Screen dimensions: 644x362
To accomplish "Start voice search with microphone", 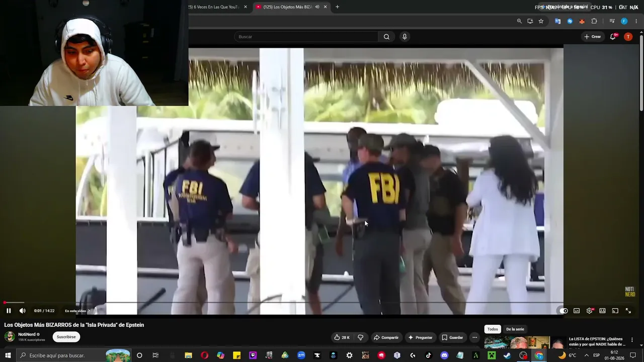I will pyautogui.click(x=404, y=37).
